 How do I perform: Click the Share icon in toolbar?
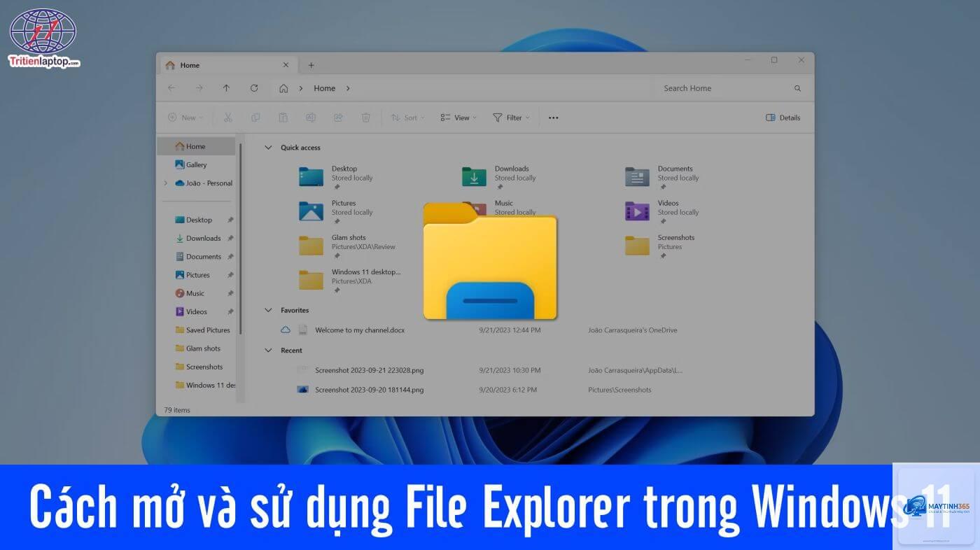(338, 118)
